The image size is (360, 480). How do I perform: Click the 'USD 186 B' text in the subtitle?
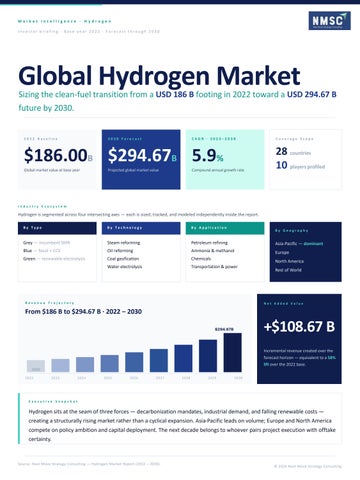(175, 94)
